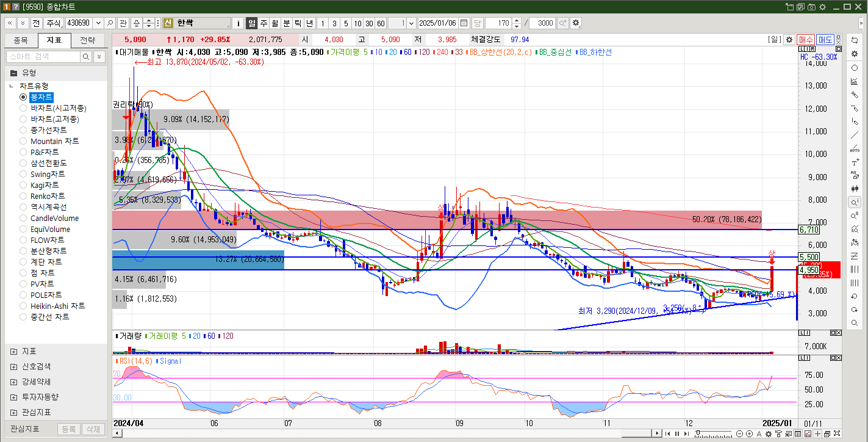Click the bar count 170 stepper
This screenshot has width=868, height=442.
tap(517, 23)
